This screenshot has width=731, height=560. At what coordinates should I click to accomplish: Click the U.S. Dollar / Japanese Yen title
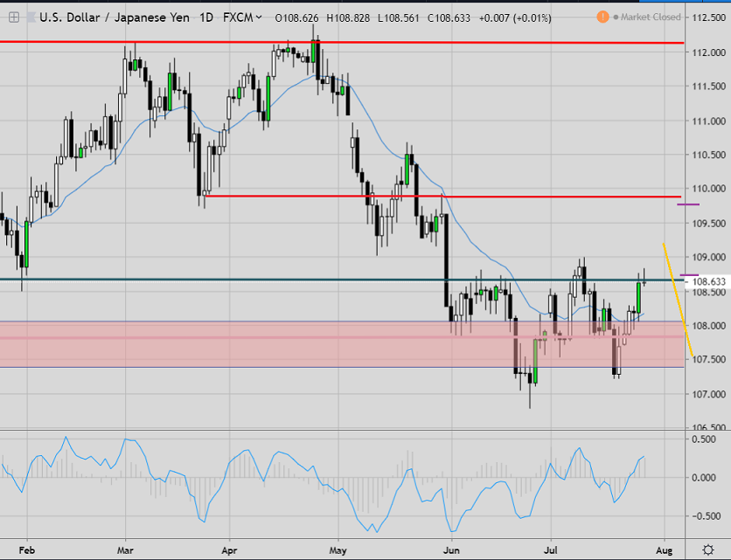(115, 17)
